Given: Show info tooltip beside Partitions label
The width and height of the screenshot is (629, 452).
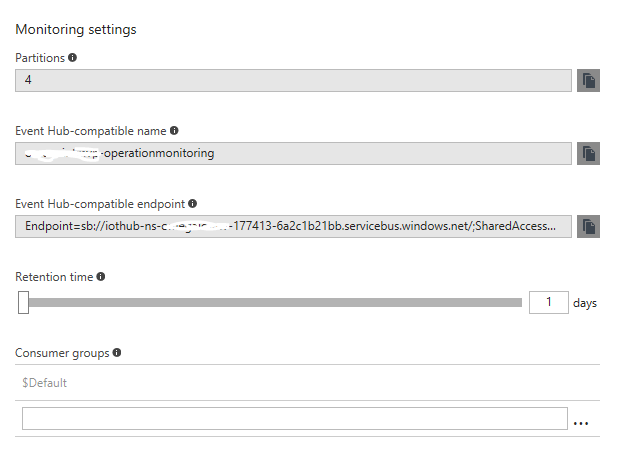Looking at the screenshot, I should pyautogui.click(x=73, y=58).
